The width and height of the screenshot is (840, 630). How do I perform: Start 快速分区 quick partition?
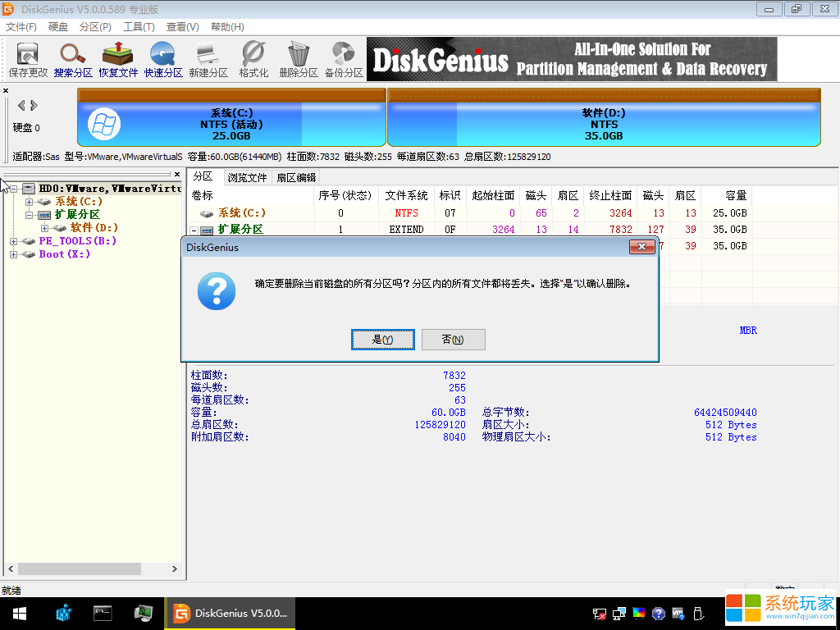coord(163,59)
